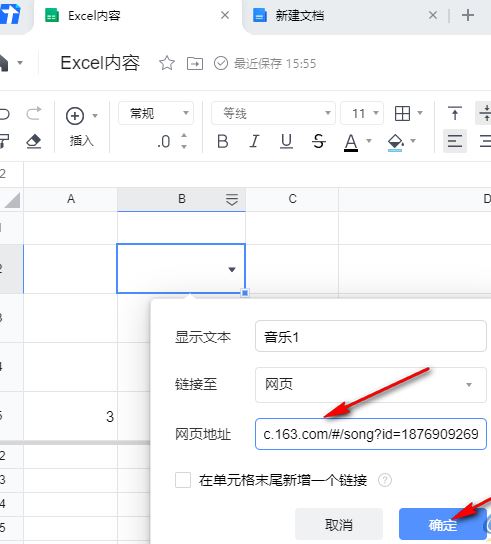Click the move-to-folder icon
Viewport: 491px width, 544px height.
tap(195, 63)
